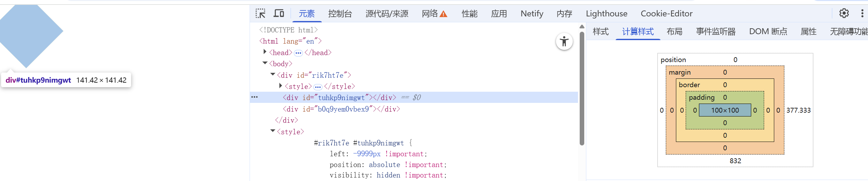Viewport: 868px width, 181px height.
Task: Expand collapsed head content ellipsis badge
Action: click(x=298, y=53)
